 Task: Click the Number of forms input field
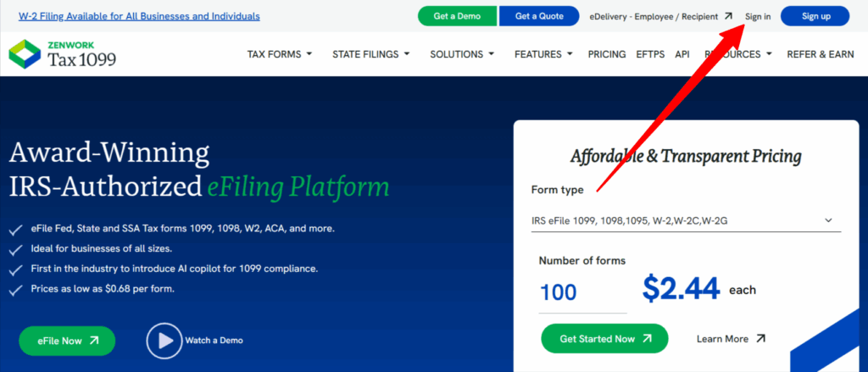pos(582,292)
